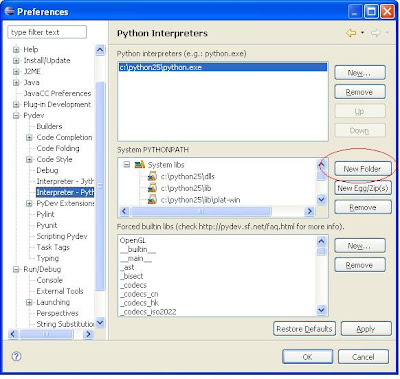Click the Apply button
The image size is (400, 379).
[x=366, y=329]
